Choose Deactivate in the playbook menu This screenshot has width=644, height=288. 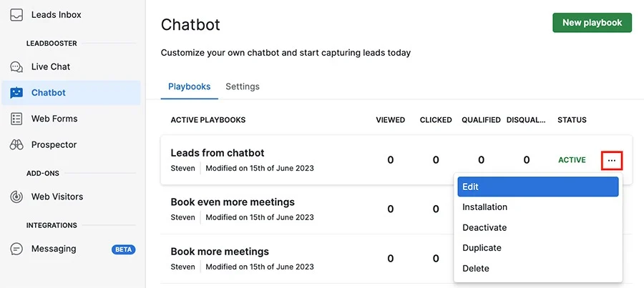click(x=484, y=228)
